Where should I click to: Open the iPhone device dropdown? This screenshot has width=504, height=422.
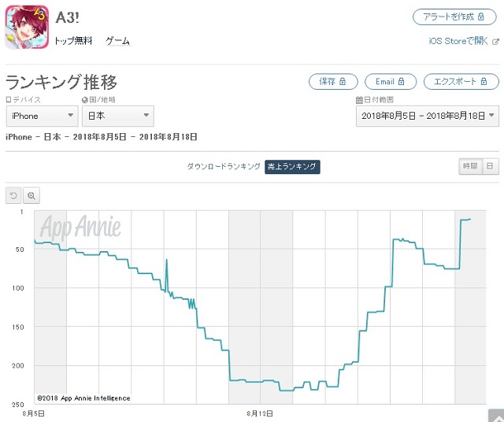point(42,116)
